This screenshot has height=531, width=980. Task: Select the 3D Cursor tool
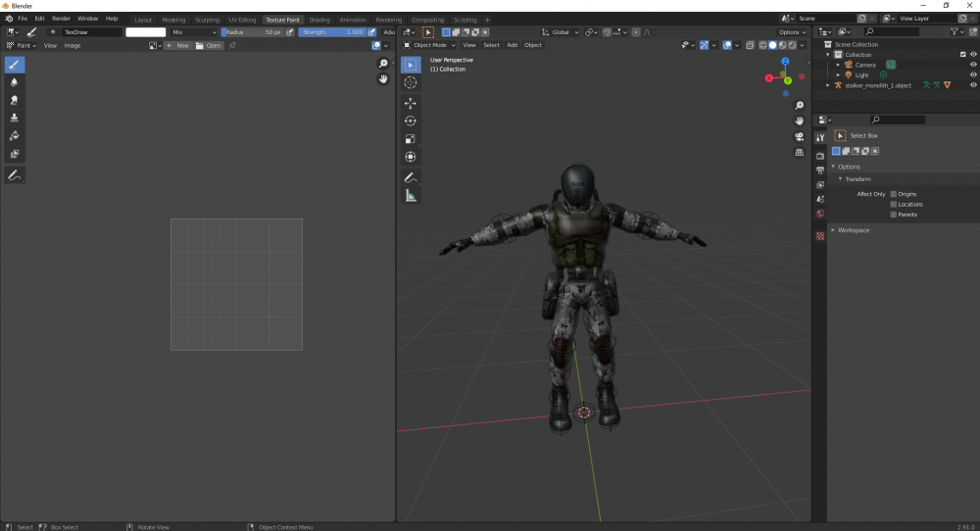tap(411, 82)
